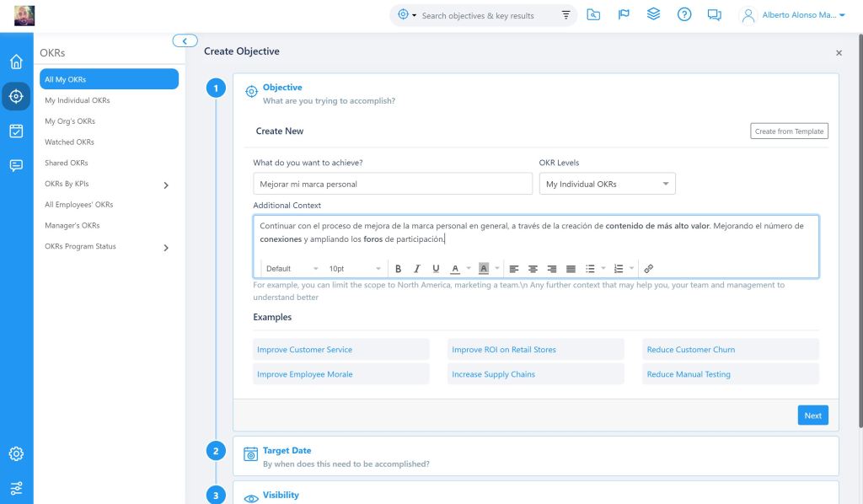Image resolution: width=863 pixels, height=504 pixels.
Task: Insert a link using the chain icon
Action: [x=648, y=269]
